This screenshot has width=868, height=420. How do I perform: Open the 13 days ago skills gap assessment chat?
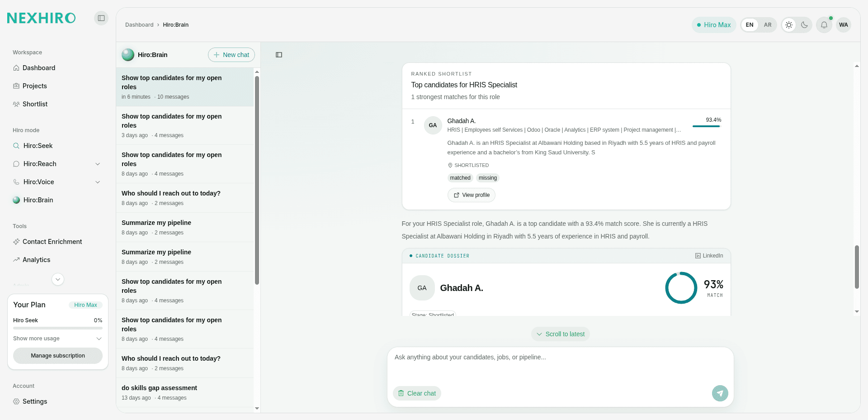[x=185, y=392]
